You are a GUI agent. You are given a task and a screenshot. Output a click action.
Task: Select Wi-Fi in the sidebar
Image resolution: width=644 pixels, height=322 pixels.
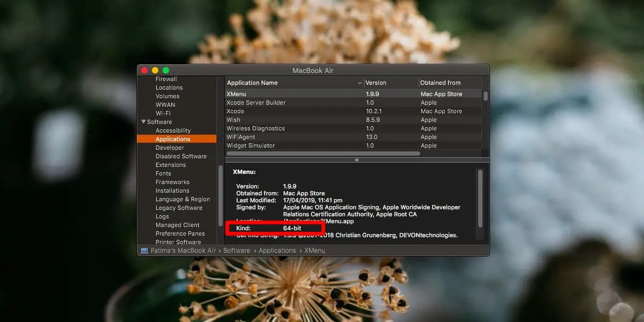[x=163, y=113]
